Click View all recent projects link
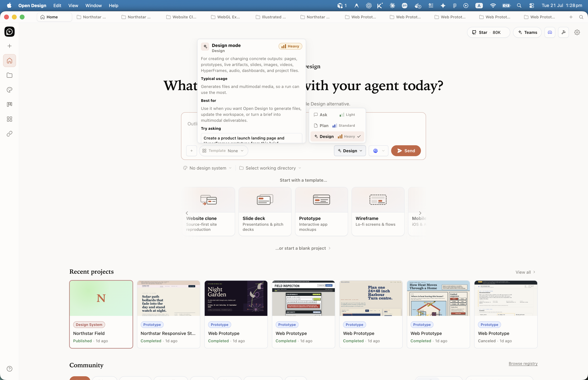The image size is (588, 380). coord(525,272)
